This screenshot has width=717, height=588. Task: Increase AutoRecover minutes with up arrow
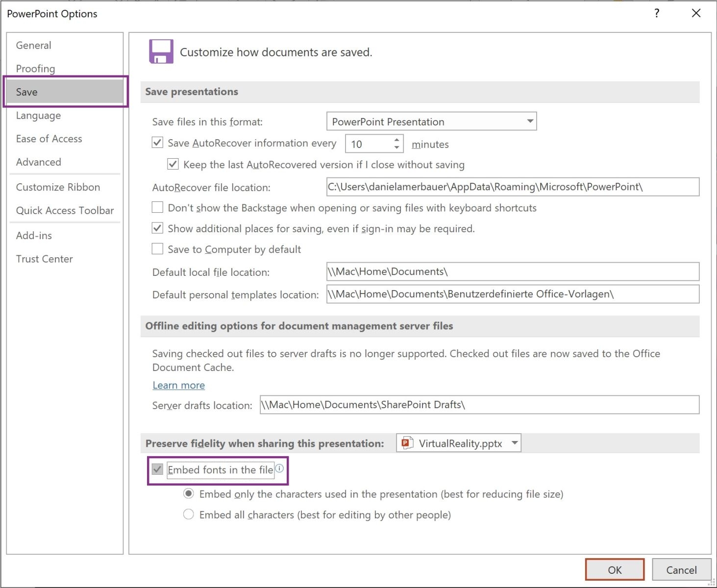[396, 140]
